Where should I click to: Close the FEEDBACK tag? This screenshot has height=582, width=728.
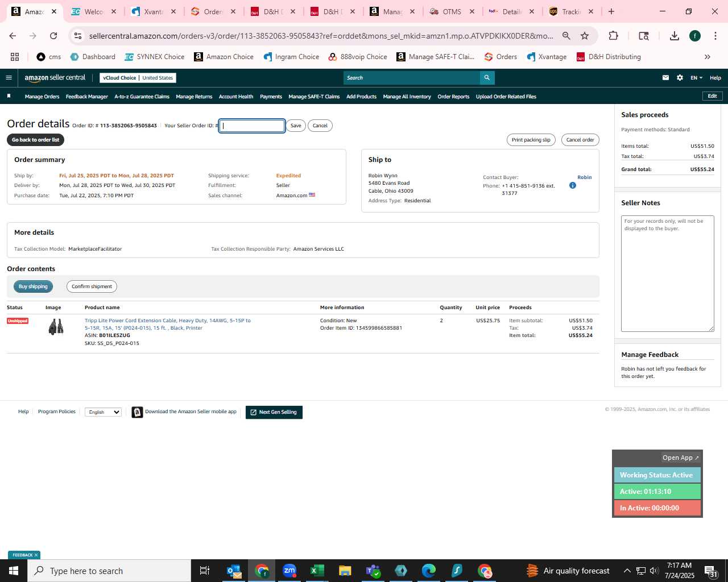[x=36, y=555]
